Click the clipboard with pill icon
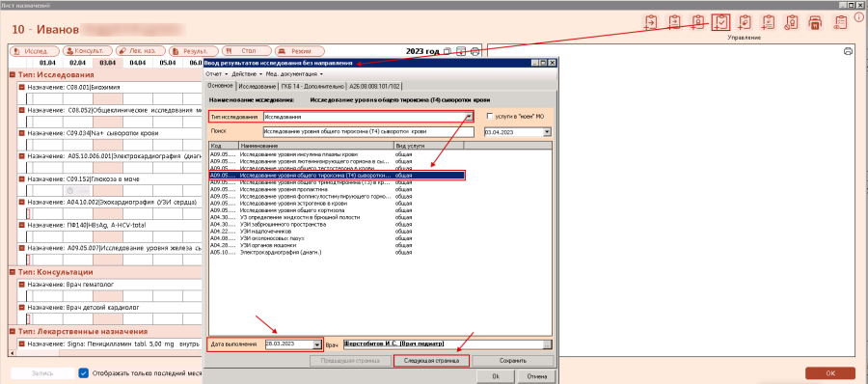Viewport: 868px width, 384px height. click(x=746, y=22)
